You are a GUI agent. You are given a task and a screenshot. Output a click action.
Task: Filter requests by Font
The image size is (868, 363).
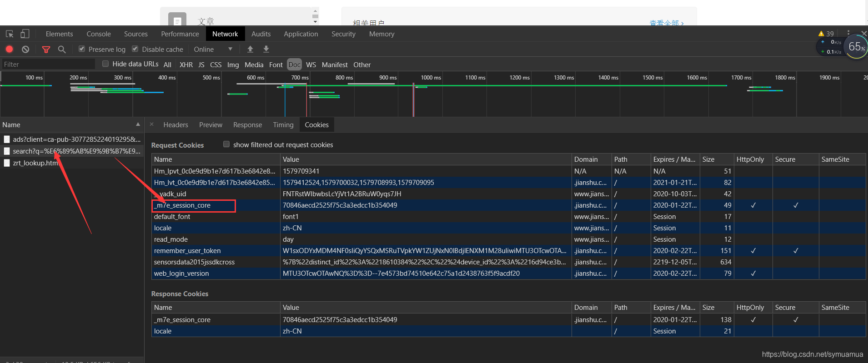tap(276, 65)
